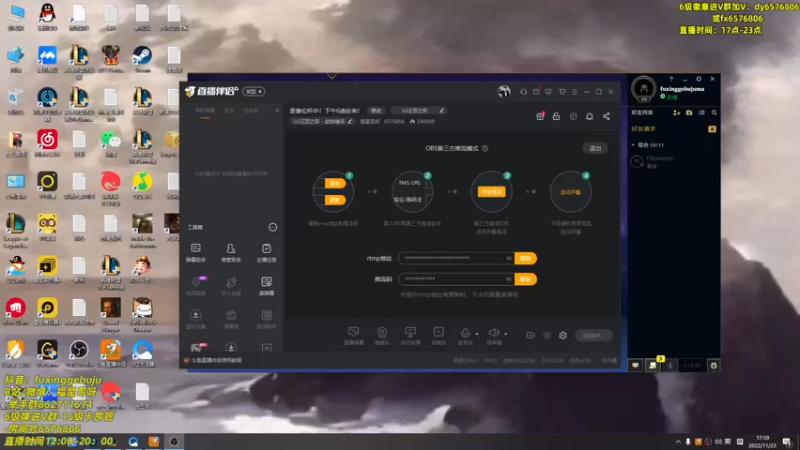Click the clock in Windows taskbar
The width and height of the screenshot is (800, 450).
tap(762, 441)
